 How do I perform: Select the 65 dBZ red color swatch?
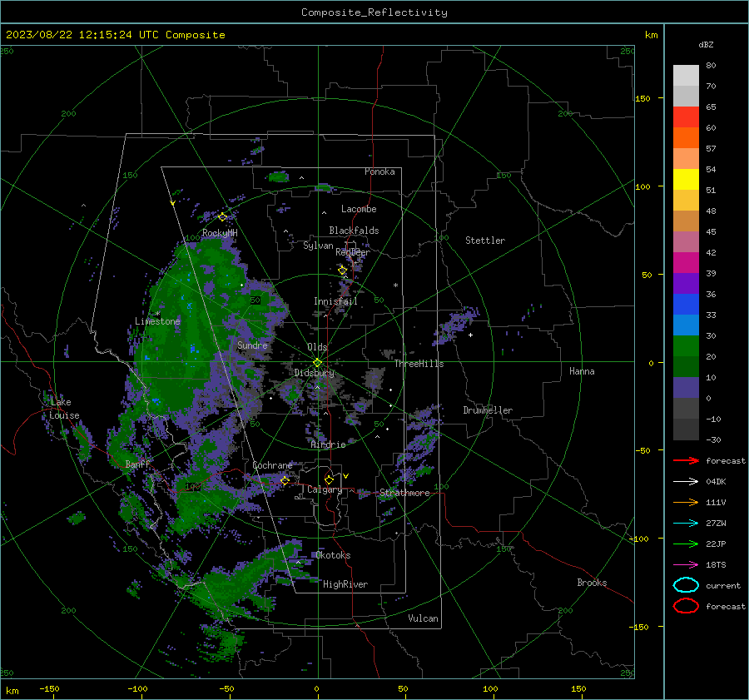coord(686,117)
